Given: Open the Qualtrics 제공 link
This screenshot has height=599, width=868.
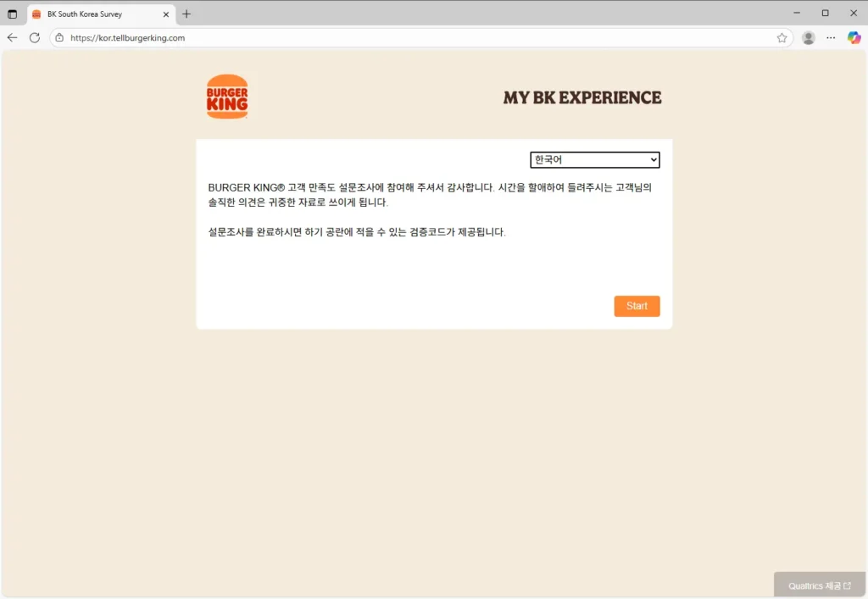Looking at the screenshot, I should click(818, 585).
